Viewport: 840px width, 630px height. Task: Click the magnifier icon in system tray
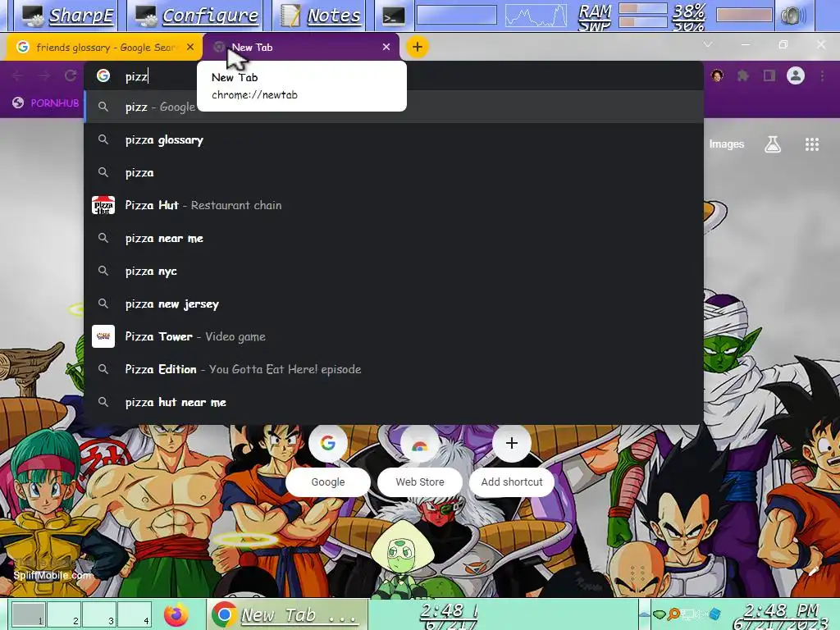point(674,614)
